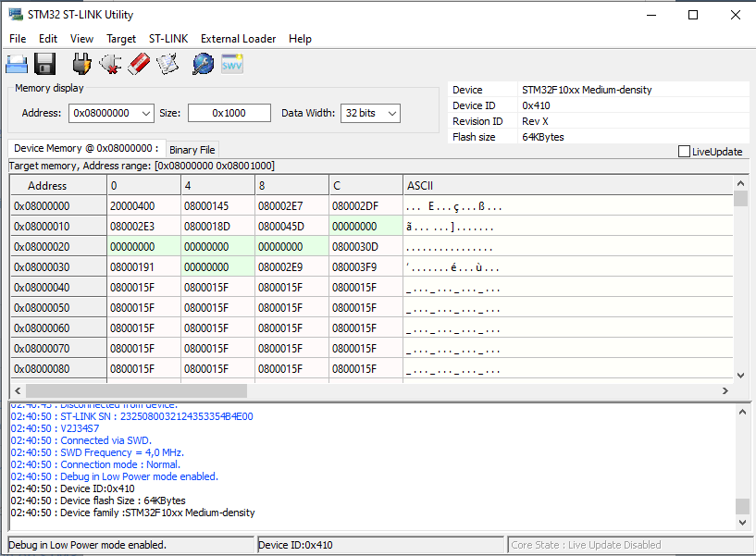Click the V2J34S7 log line

tap(55, 428)
